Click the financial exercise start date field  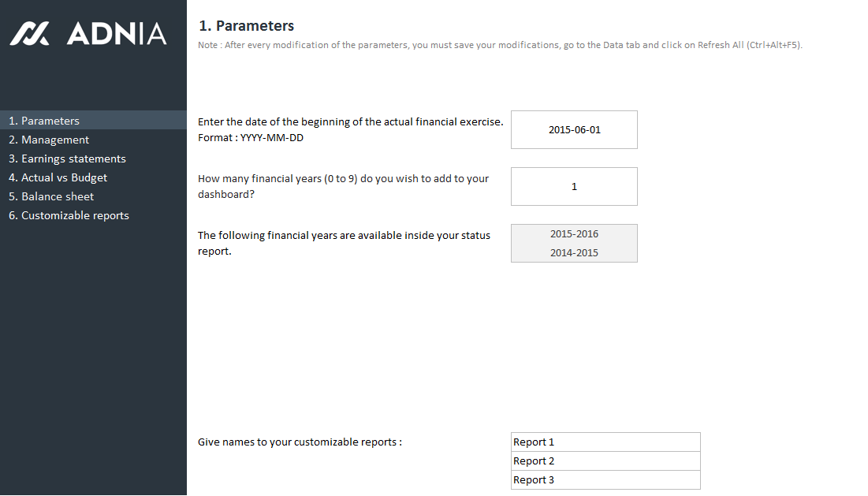point(574,129)
